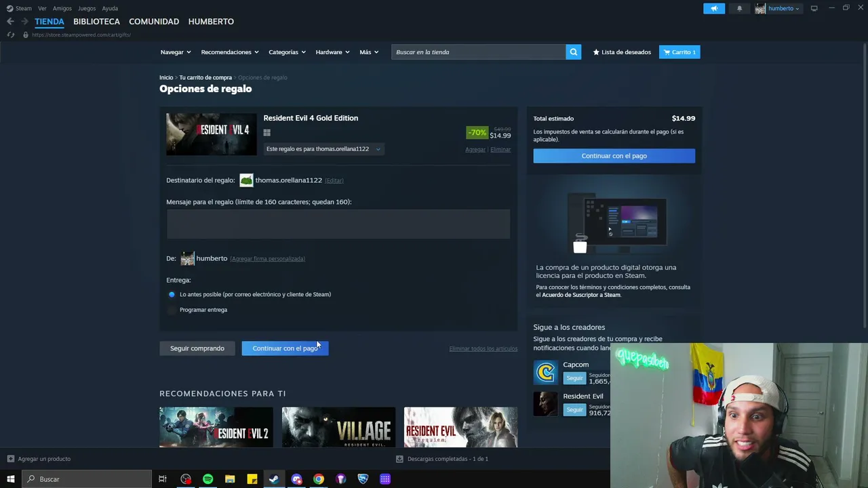
Task: Open Resident Evil 2 recommendation thumbnail
Action: click(216, 428)
